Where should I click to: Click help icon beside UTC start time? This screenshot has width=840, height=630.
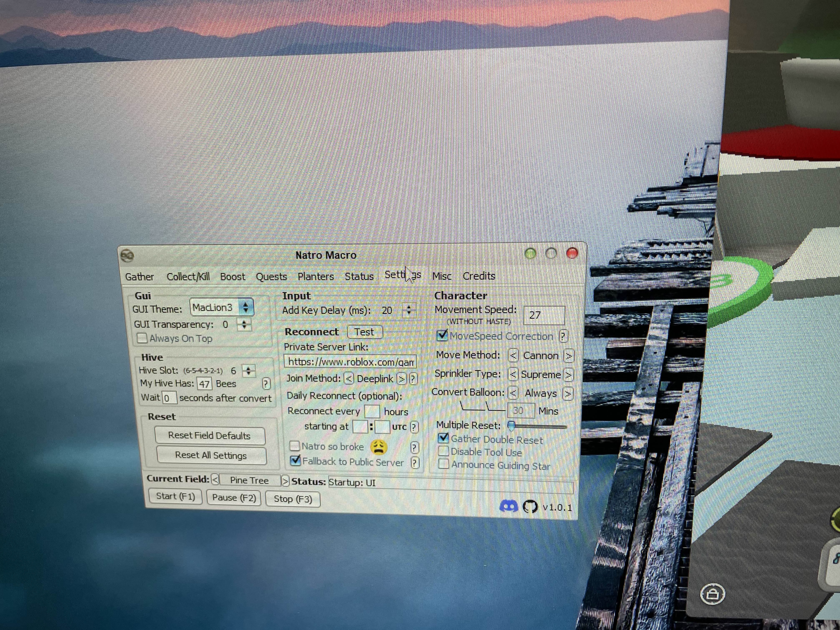pyautogui.click(x=414, y=427)
